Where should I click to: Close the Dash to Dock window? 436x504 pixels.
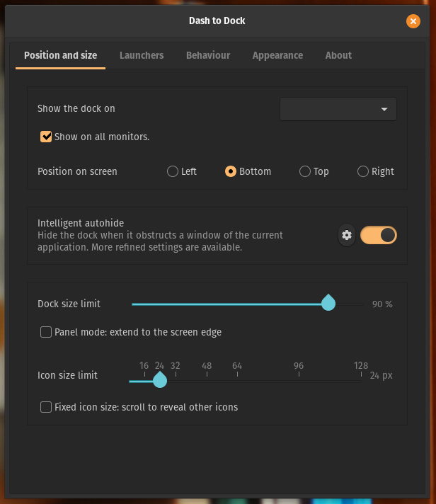(413, 21)
